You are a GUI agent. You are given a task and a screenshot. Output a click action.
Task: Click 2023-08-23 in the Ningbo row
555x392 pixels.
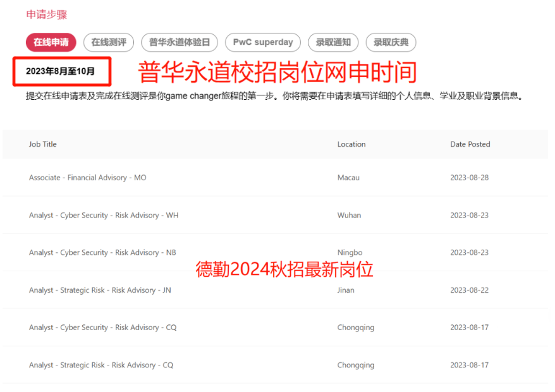click(x=469, y=252)
